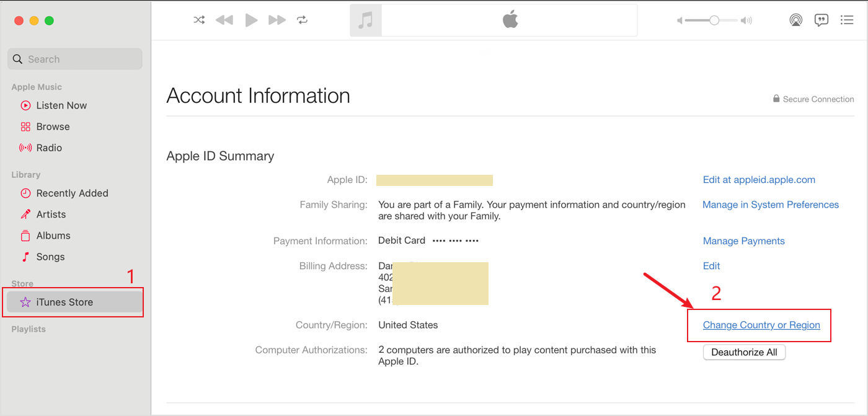Screen dimensions: 868x416
Task: Click the United States country value
Action: click(408, 325)
